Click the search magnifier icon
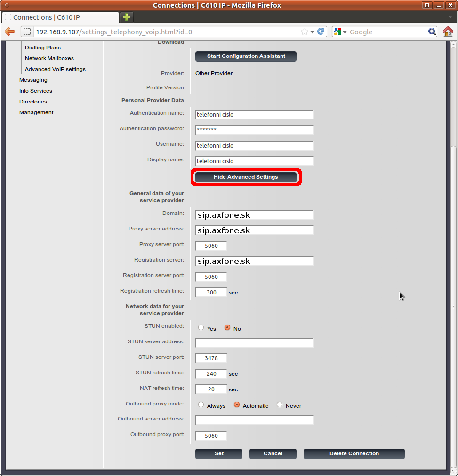 [432, 32]
